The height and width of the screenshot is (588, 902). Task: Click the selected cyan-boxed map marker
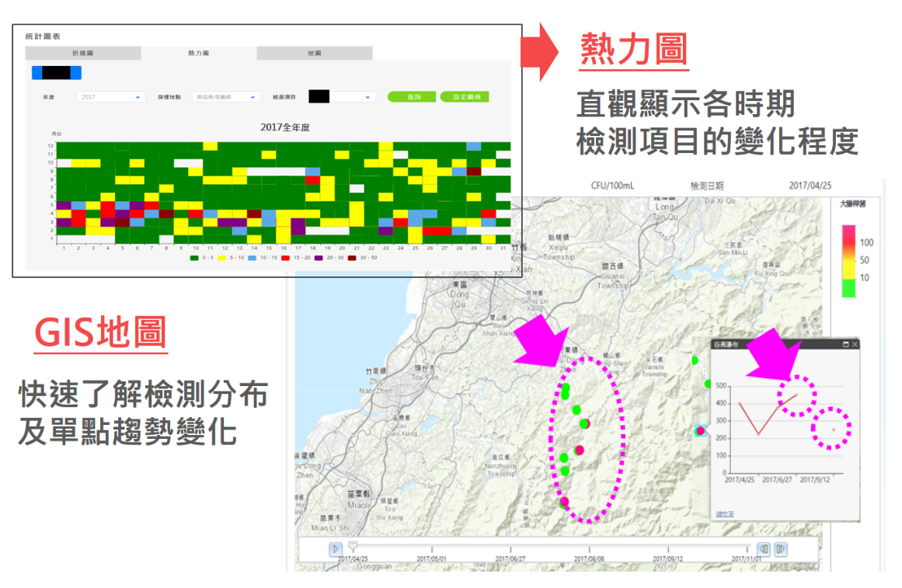click(x=700, y=430)
